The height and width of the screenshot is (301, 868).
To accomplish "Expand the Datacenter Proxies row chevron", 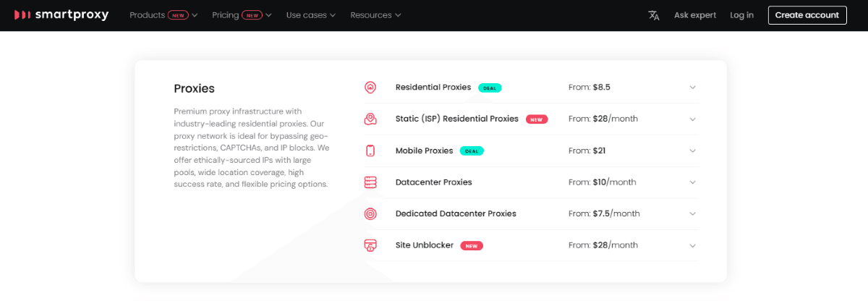I will tap(692, 182).
